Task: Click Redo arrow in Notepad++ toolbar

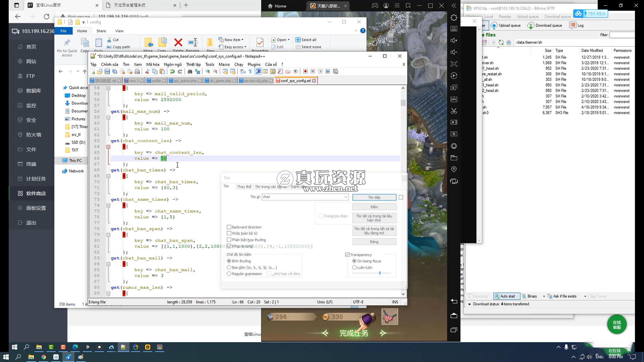Action: pyautogui.click(x=180, y=71)
